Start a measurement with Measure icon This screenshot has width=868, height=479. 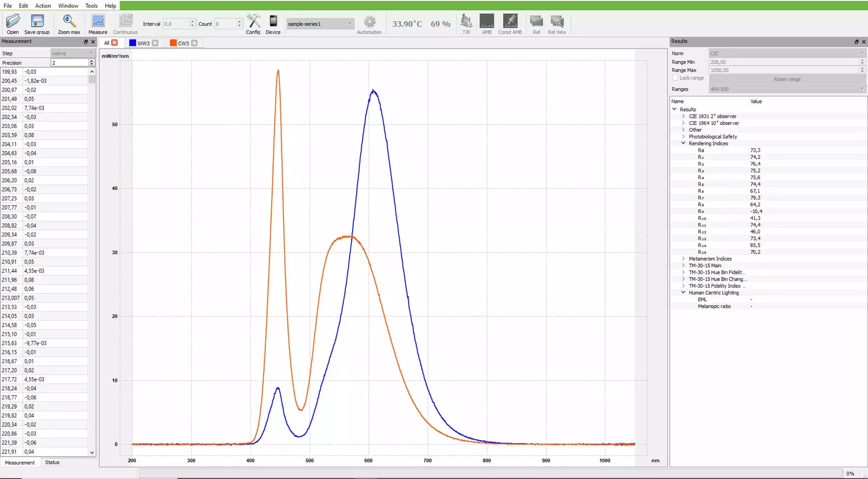pos(98,21)
